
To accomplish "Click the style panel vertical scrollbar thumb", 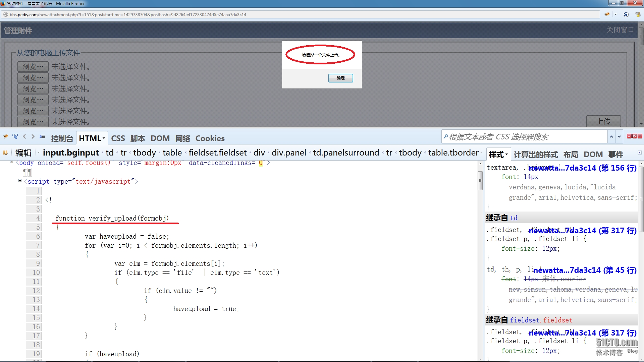I will pyautogui.click(x=641, y=199).
